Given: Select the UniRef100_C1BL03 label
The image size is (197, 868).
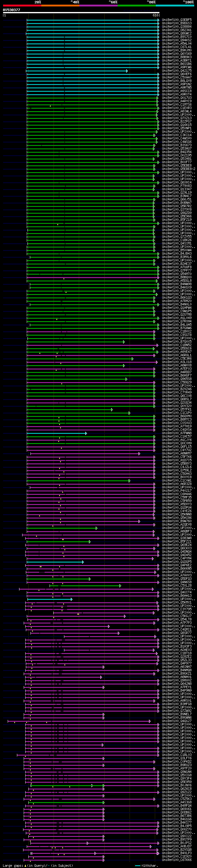Looking at the screenshot, I should pyautogui.click(x=177, y=755).
